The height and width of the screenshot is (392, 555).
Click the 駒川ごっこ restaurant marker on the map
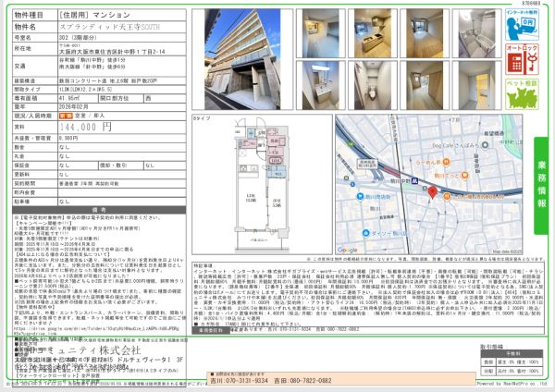coord(465,175)
